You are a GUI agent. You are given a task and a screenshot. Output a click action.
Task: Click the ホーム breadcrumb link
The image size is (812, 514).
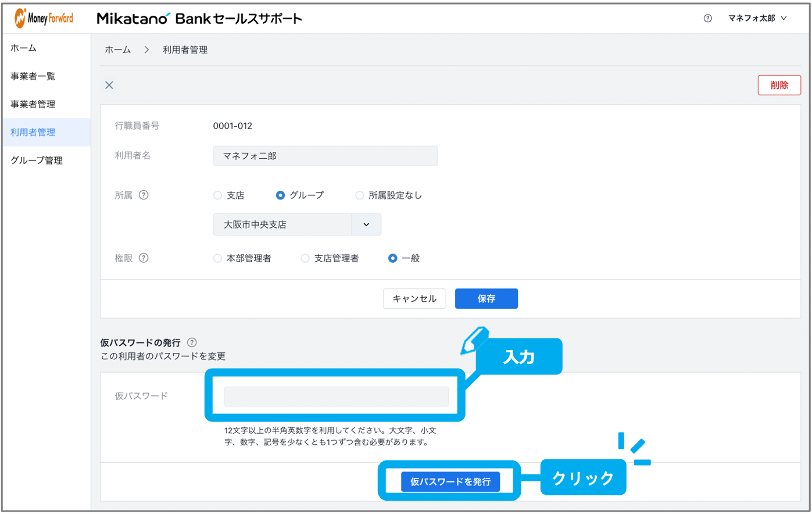[x=118, y=50]
